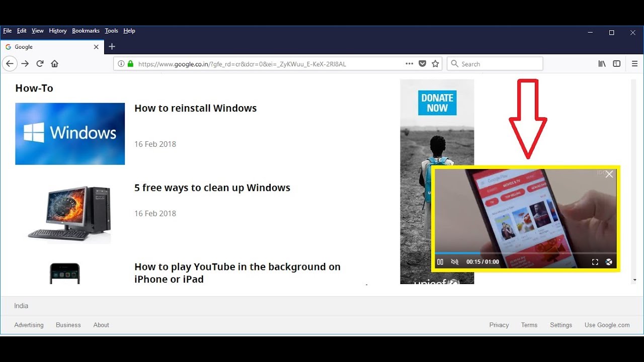This screenshot has width=644, height=362.
Task: Open the Settings footer link
Action: (x=561, y=325)
